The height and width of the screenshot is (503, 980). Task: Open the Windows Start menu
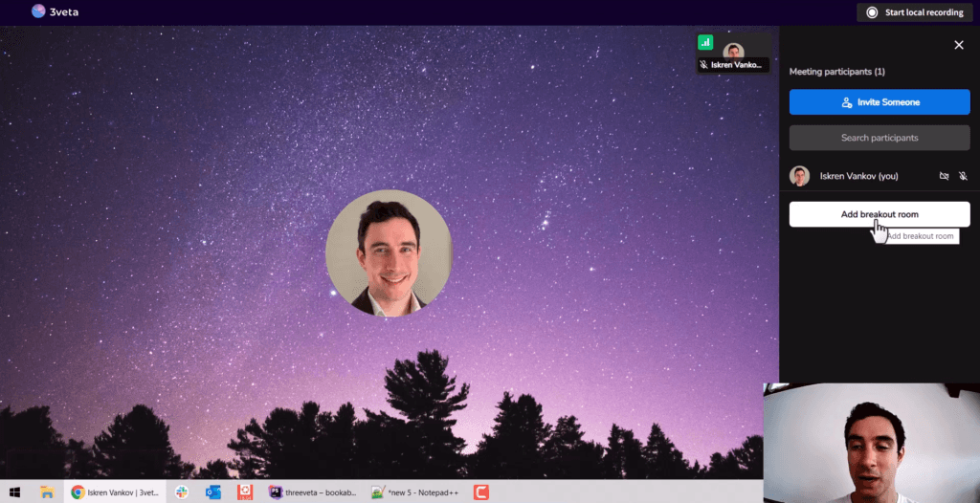(14, 492)
